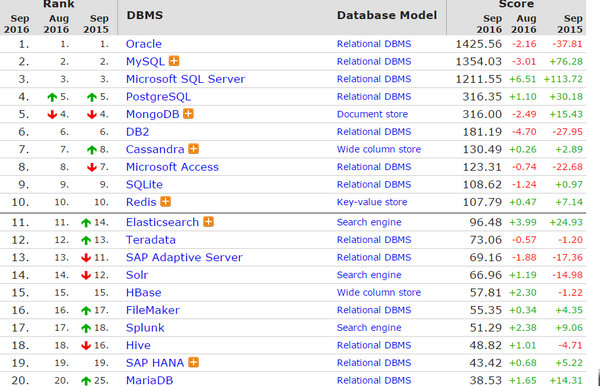This screenshot has height=387, width=600.
Task: Click the MongoDB score 316.00
Action: tap(482, 114)
